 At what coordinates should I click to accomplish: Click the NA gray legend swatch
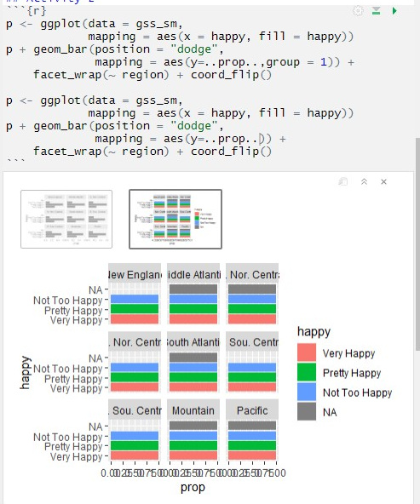[307, 411]
